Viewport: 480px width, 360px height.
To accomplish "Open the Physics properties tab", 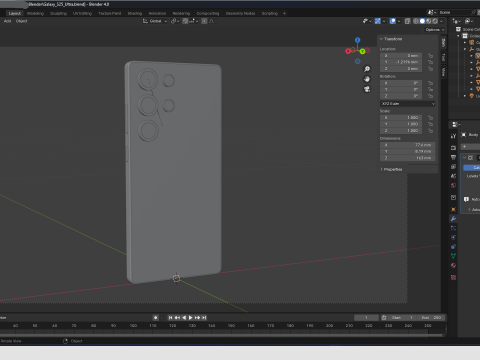I will point(453,237).
